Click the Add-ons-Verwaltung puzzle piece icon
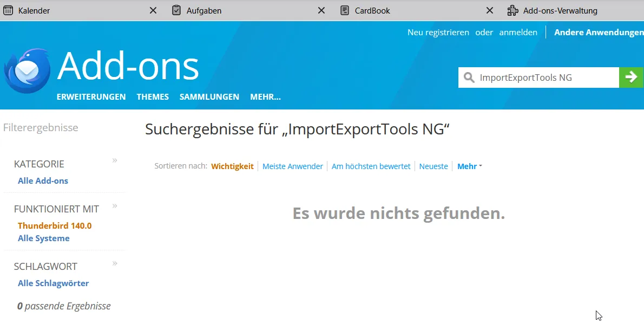Image resolution: width=644 pixels, height=323 pixels. tap(512, 10)
